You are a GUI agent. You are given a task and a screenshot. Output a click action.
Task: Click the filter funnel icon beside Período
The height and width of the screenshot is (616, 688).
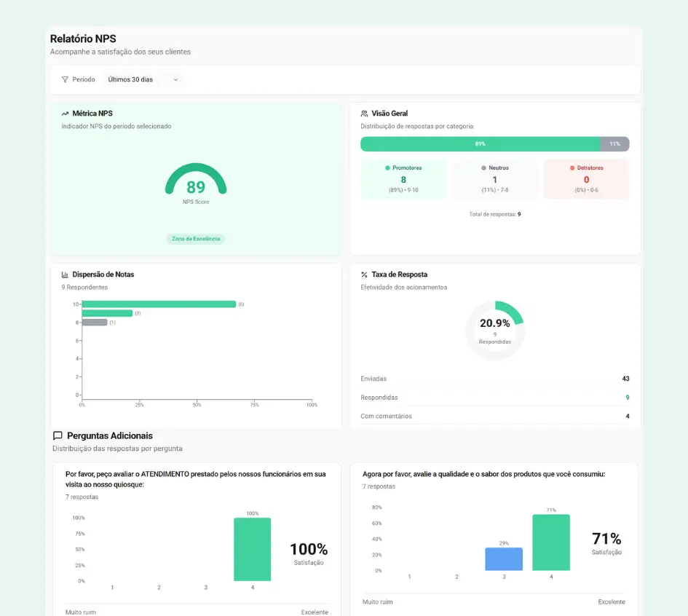65,79
